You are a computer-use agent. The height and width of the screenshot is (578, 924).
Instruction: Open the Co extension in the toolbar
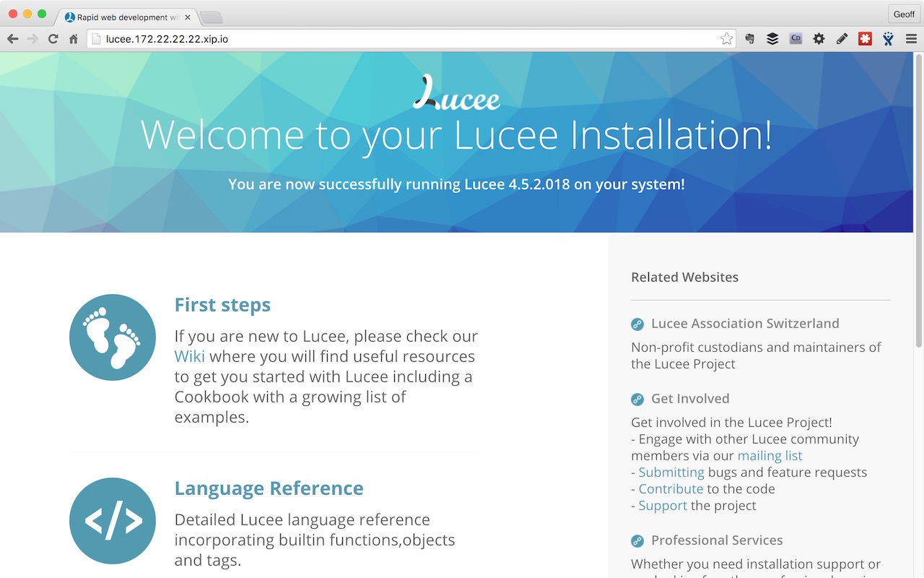[x=796, y=38]
